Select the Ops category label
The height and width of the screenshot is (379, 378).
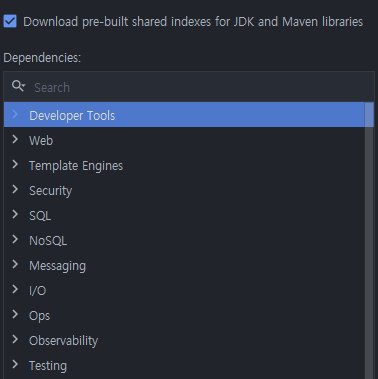pyautogui.click(x=39, y=316)
